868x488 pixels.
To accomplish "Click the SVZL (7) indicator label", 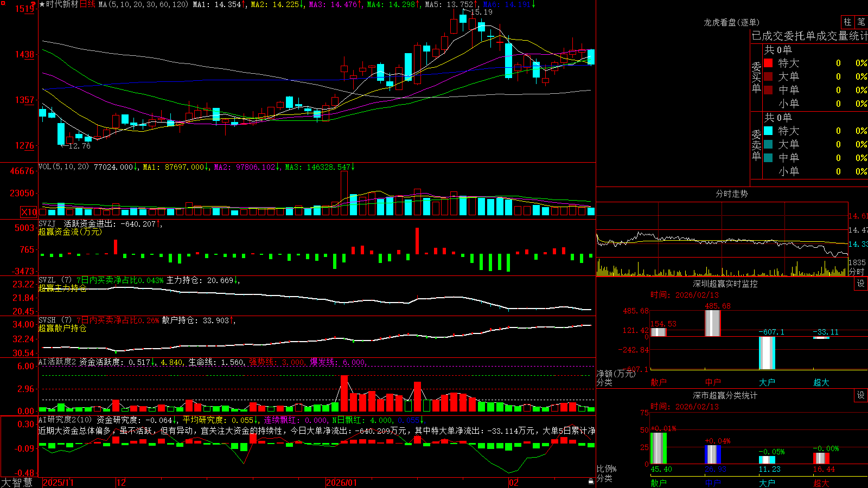I will (55, 280).
